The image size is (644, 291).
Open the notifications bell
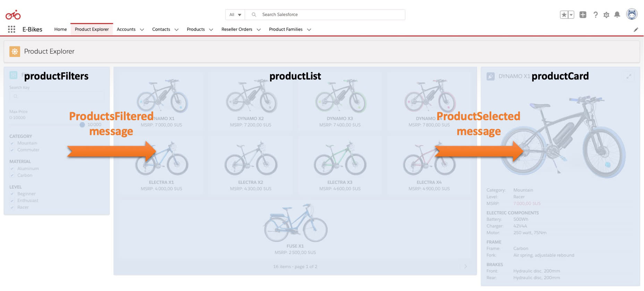pyautogui.click(x=617, y=15)
